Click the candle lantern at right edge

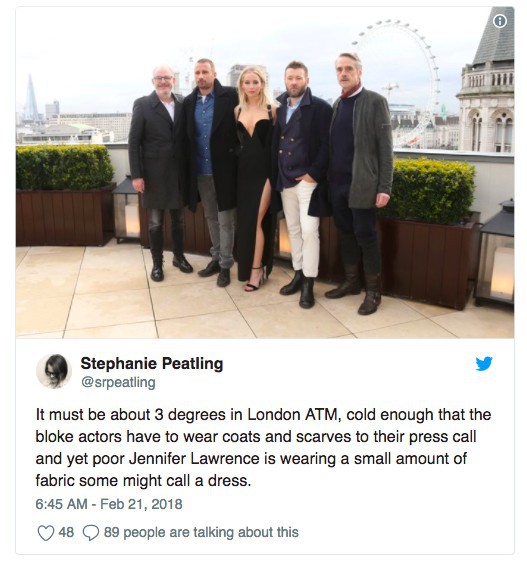(x=496, y=253)
